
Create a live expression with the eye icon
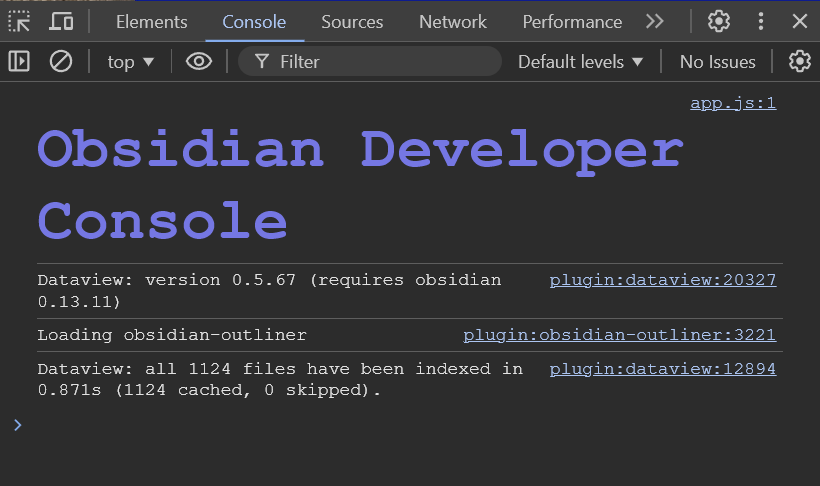click(199, 61)
